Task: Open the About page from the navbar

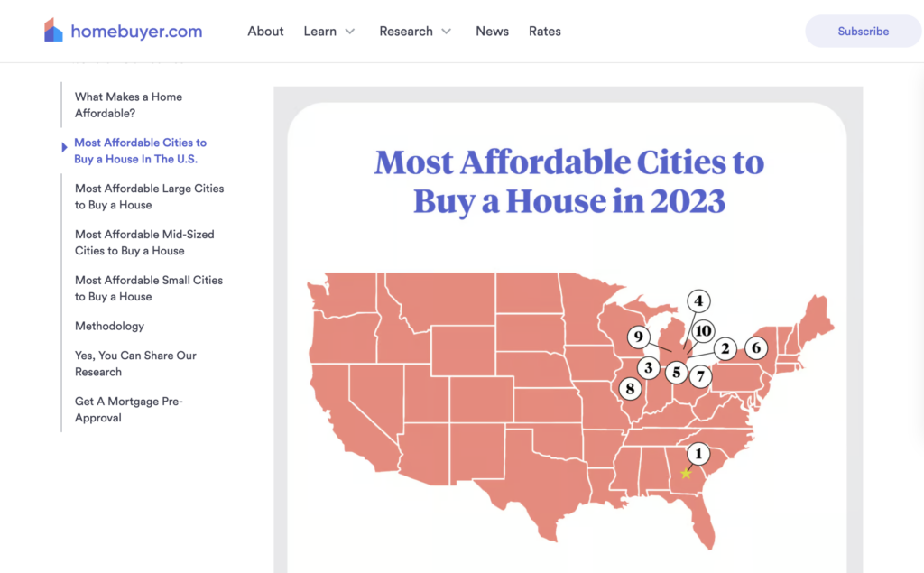Action: pos(265,31)
